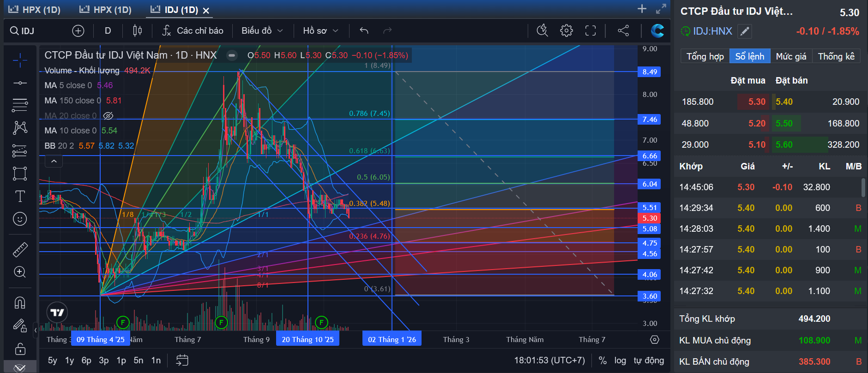Show the hidden MA 20 indicator
This screenshot has height=373, width=868.
[108, 115]
